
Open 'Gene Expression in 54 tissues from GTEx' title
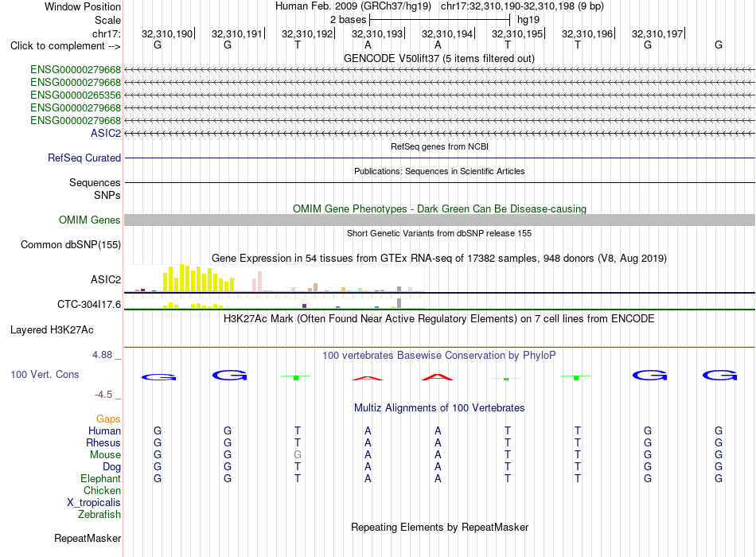[x=439, y=258]
